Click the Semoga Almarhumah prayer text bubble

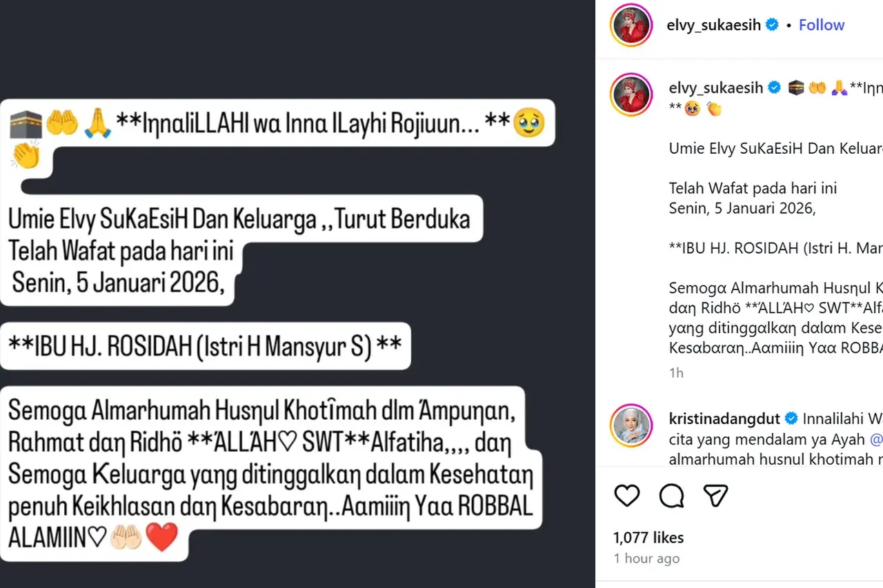pyautogui.click(x=271, y=474)
